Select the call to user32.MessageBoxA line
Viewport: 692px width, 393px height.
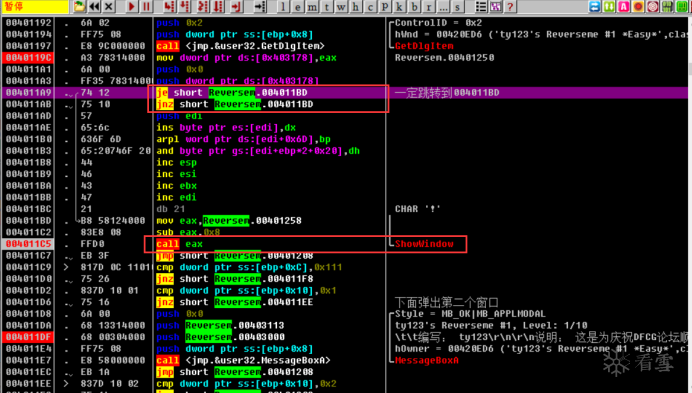pyautogui.click(x=243, y=360)
